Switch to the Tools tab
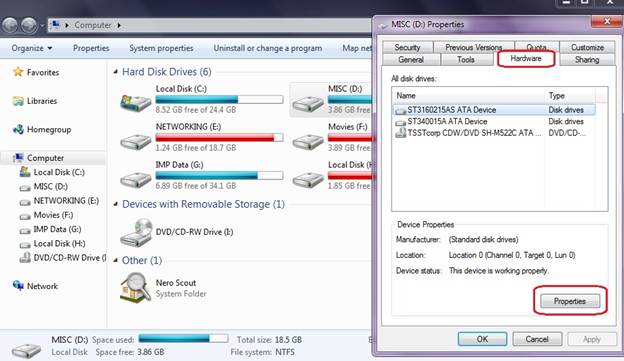 click(x=466, y=60)
